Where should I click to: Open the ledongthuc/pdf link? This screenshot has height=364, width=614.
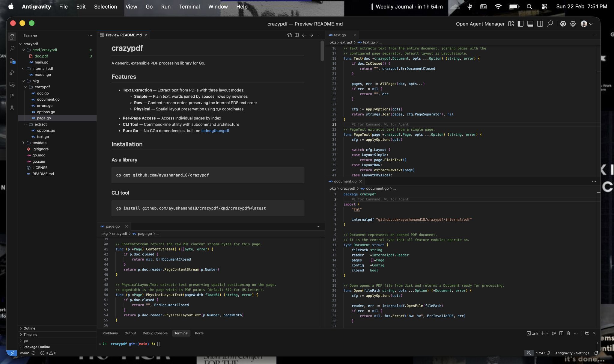pyautogui.click(x=215, y=131)
